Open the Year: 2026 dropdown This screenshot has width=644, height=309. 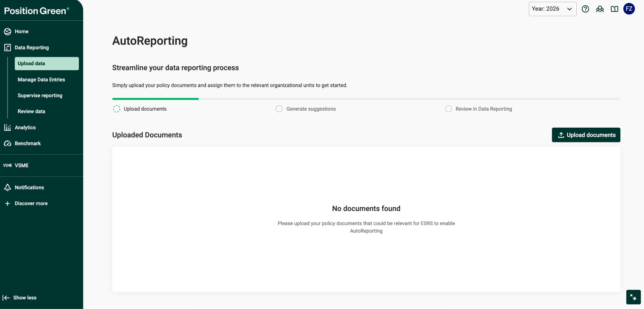[552, 9]
